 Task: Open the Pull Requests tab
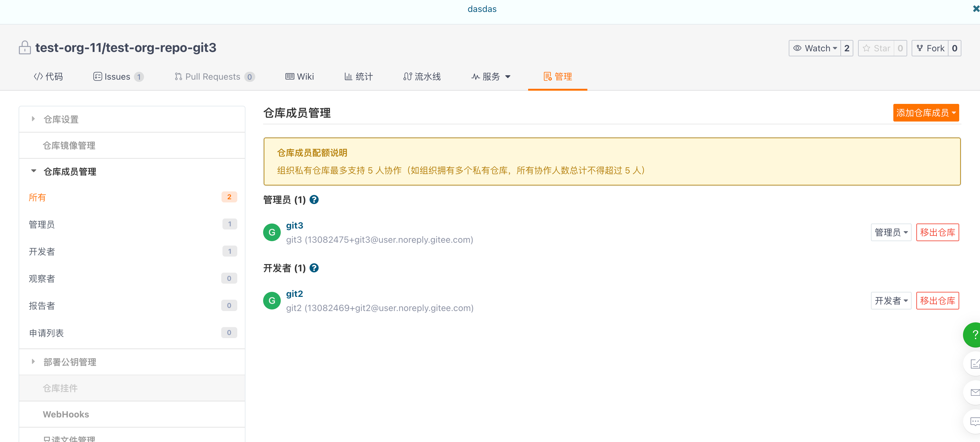(x=214, y=76)
